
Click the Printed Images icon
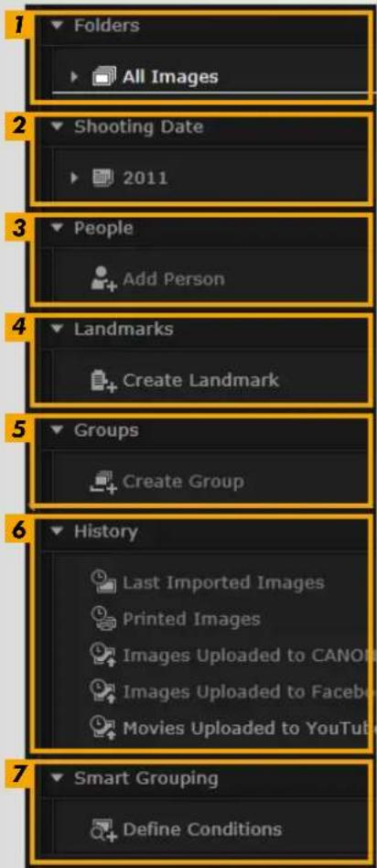(103, 619)
